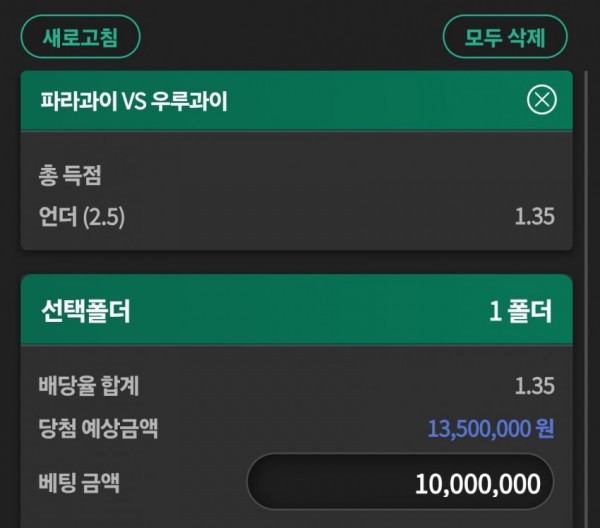
Task: Click the 1.35 odds beside 언더
Action: click(534, 216)
